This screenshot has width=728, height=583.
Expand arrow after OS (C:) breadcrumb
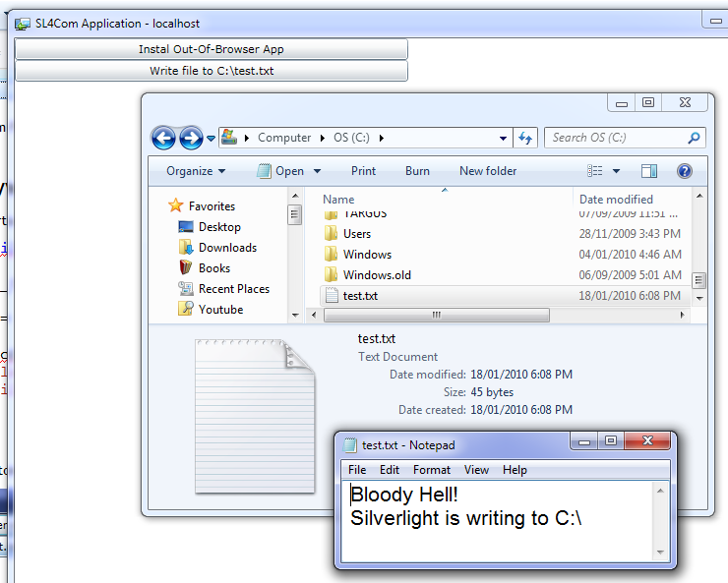[x=381, y=138]
